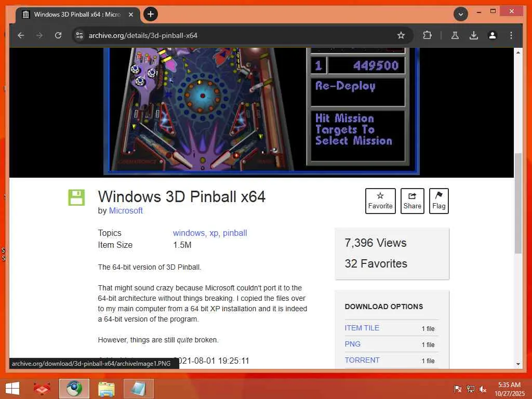
Task: Open the TORRENT download link
Action: (x=362, y=360)
